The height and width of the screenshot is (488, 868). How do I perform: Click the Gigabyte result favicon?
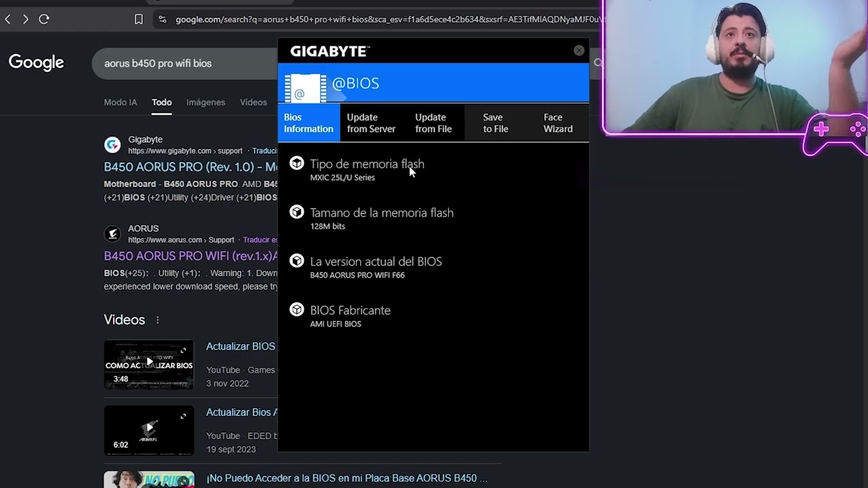(113, 144)
